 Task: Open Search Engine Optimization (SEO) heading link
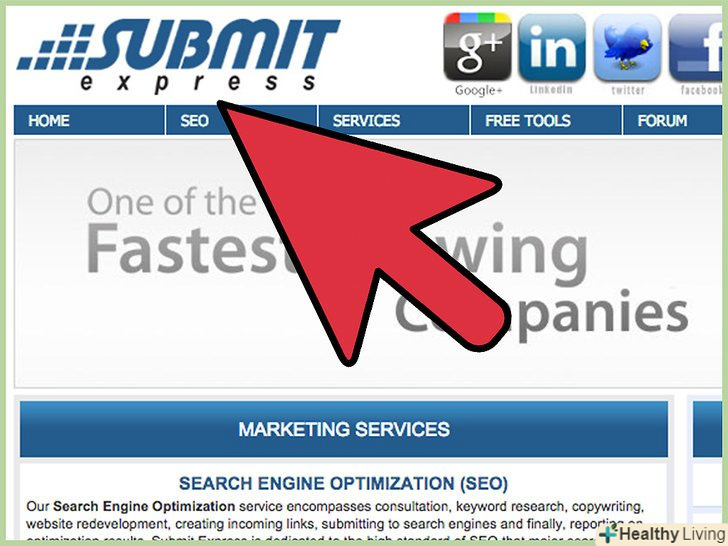(344, 483)
